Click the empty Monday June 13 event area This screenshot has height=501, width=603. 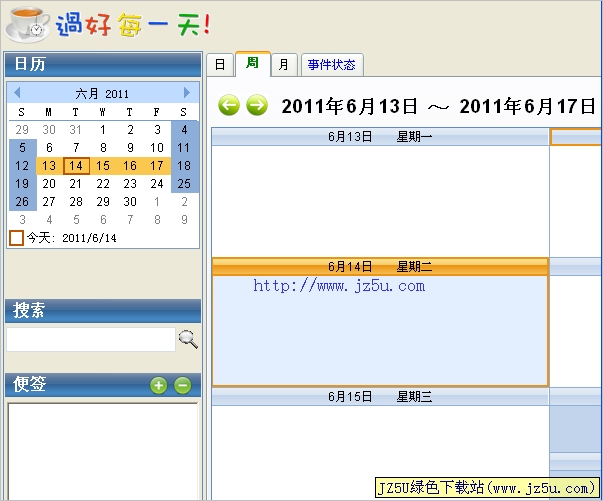[x=380, y=201]
